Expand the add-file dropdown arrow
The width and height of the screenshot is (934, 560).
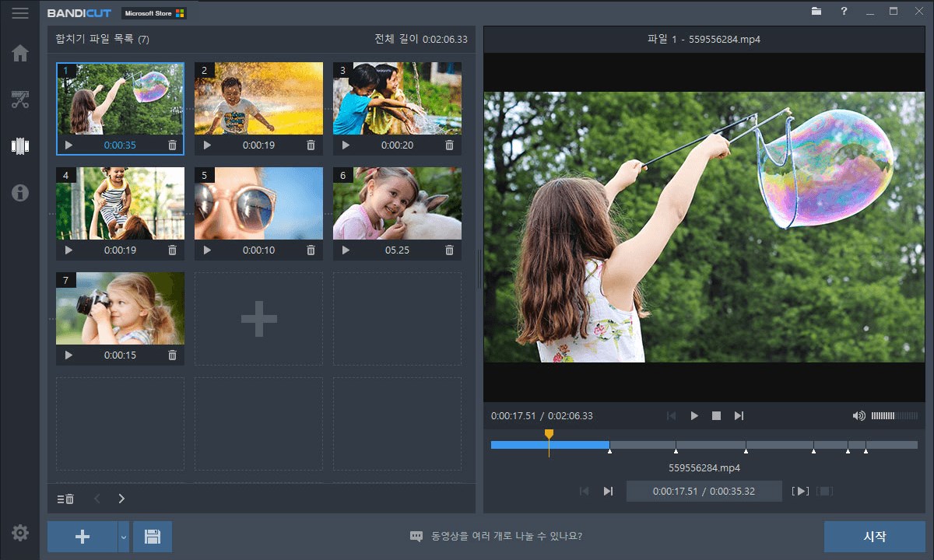coord(123,537)
